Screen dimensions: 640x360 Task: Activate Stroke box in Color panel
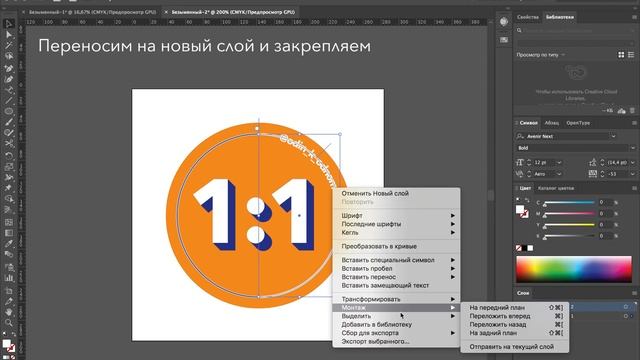coord(524,214)
